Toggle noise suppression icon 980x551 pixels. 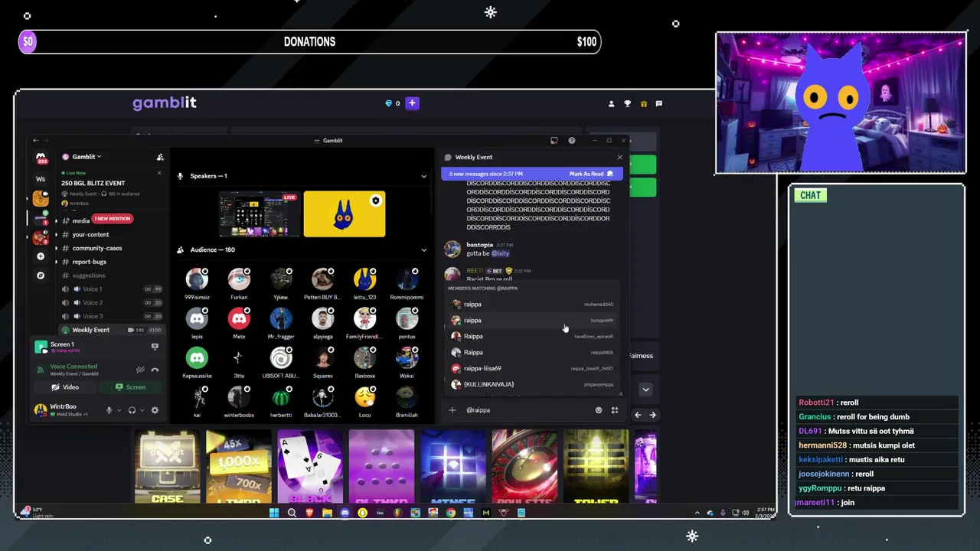[x=140, y=370]
